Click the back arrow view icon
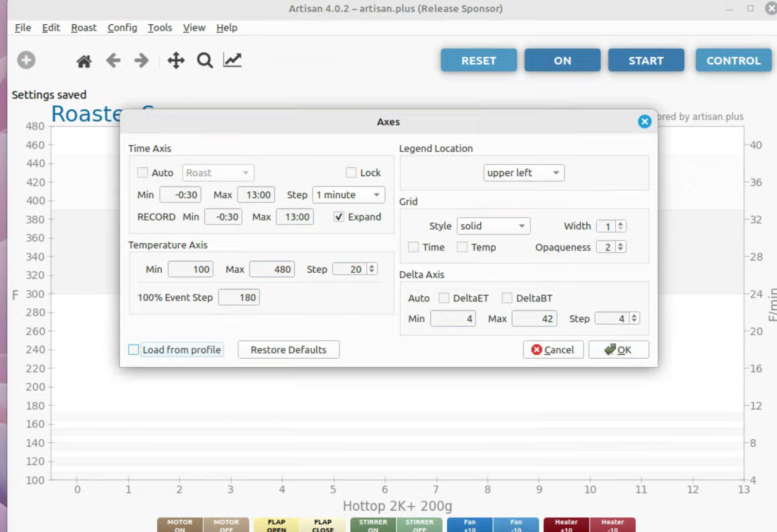Screen dimensions: 777x532 pos(113,61)
